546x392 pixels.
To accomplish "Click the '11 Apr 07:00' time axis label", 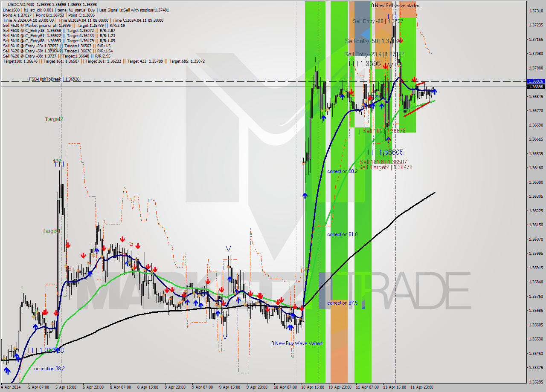I will (367, 387).
